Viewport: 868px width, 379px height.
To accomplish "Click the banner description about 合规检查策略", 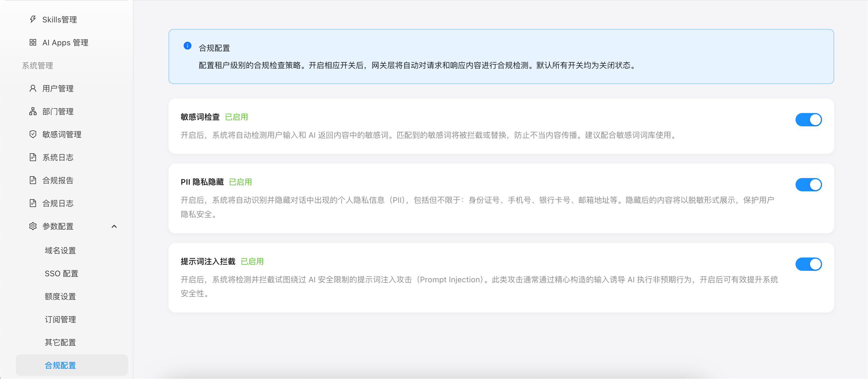I will tap(418, 65).
